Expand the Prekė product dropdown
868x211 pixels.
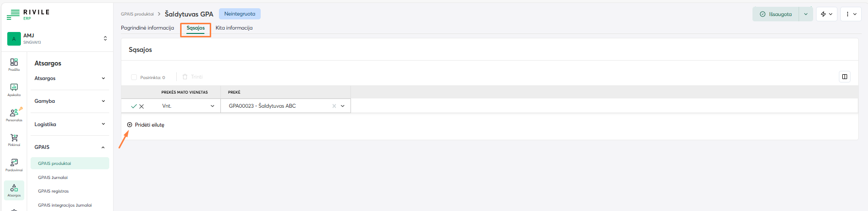343,106
